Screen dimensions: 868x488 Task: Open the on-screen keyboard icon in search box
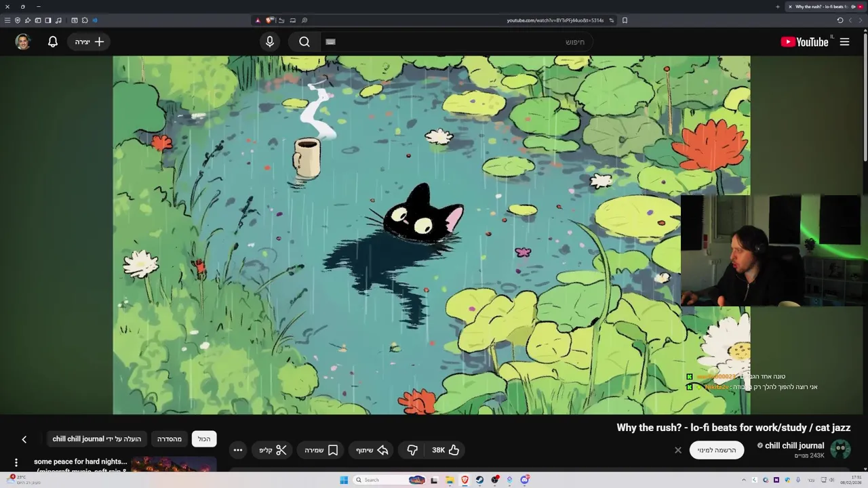[330, 41]
